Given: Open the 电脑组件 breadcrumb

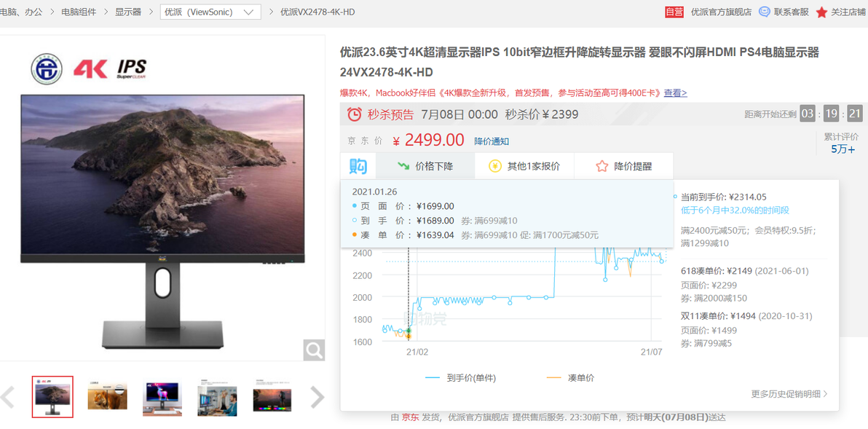Looking at the screenshot, I should click(x=78, y=12).
